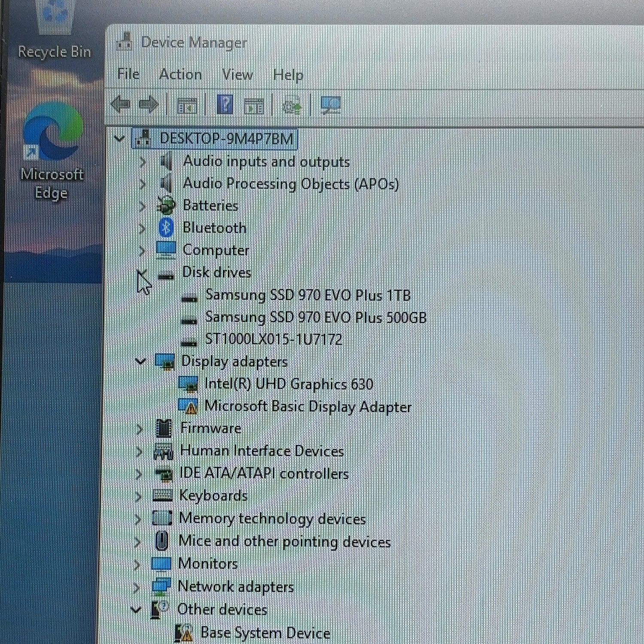Click the Bluetooth category icon

[x=166, y=227]
